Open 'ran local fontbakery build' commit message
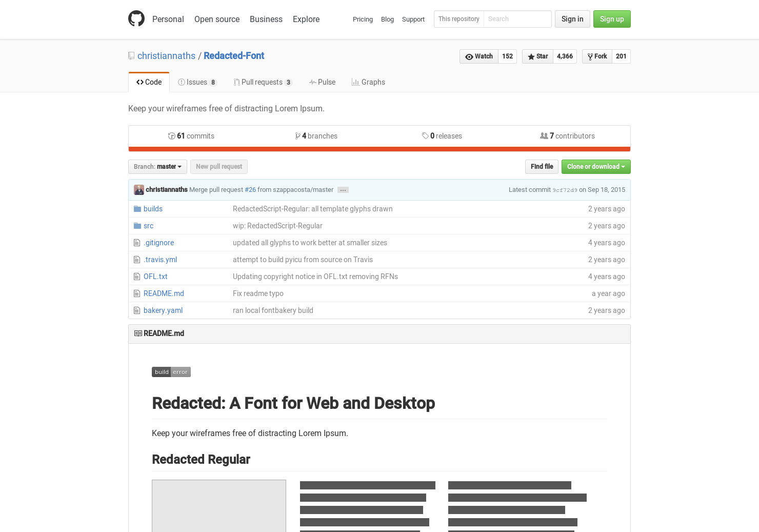The image size is (759, 532). point(273,310)
